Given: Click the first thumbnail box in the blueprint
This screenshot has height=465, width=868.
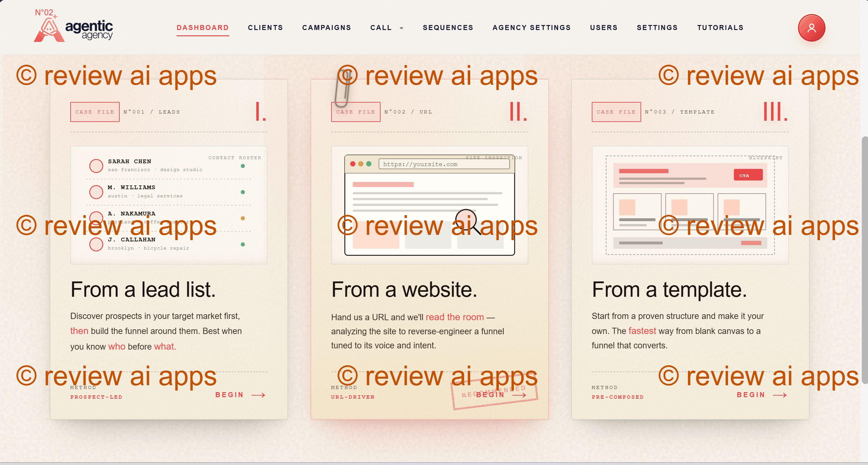Looking at the screenshot, I should 637,211.
